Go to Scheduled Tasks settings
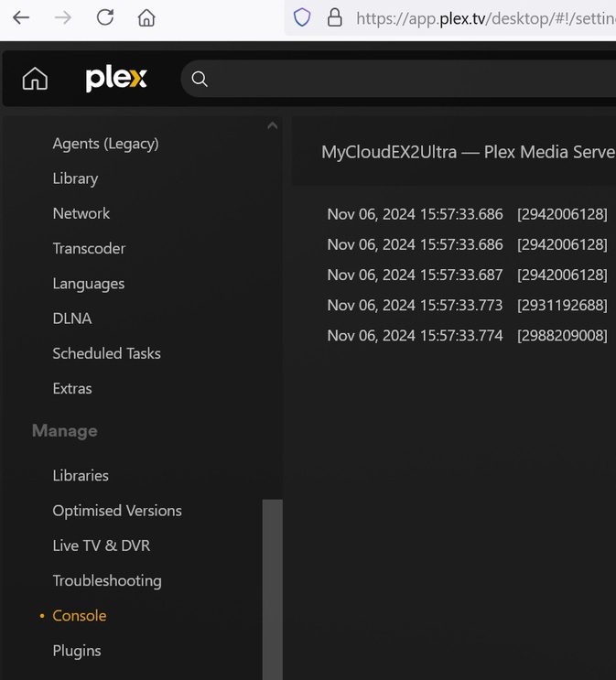This screenshot has width=616, height=680. point(106,353)
